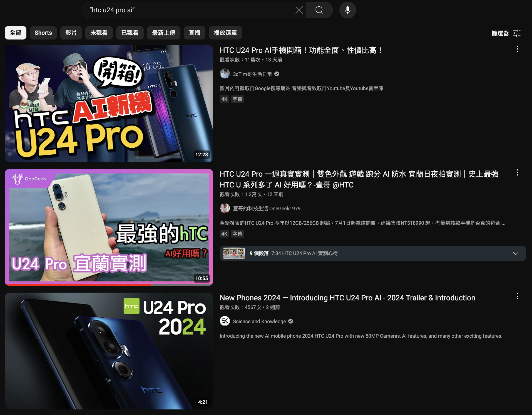
Task: Click the 壹哥的科技生活 channel avatar
Action: [x=225, y=208]
